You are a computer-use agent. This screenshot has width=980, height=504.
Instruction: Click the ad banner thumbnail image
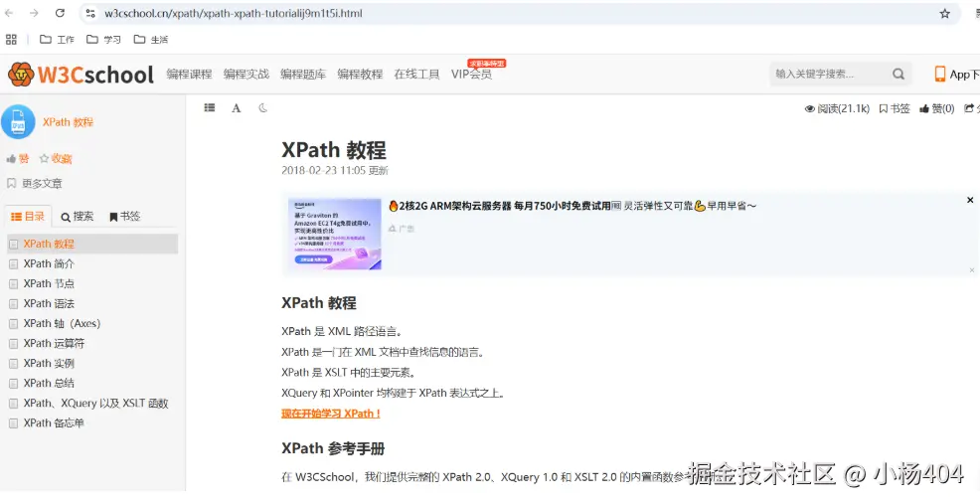(334, 234)
